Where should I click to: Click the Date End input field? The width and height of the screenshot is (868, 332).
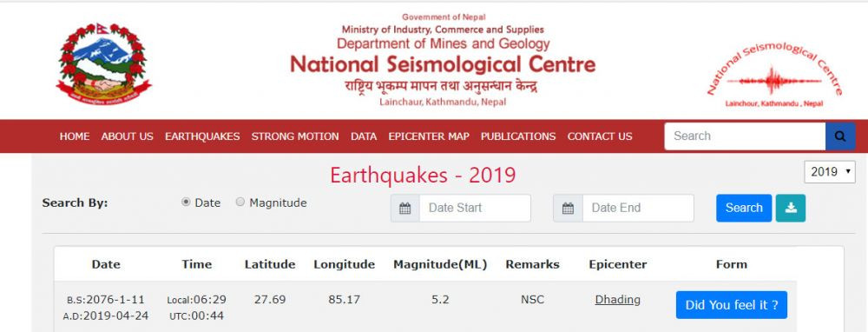click(x=638, y=209)
